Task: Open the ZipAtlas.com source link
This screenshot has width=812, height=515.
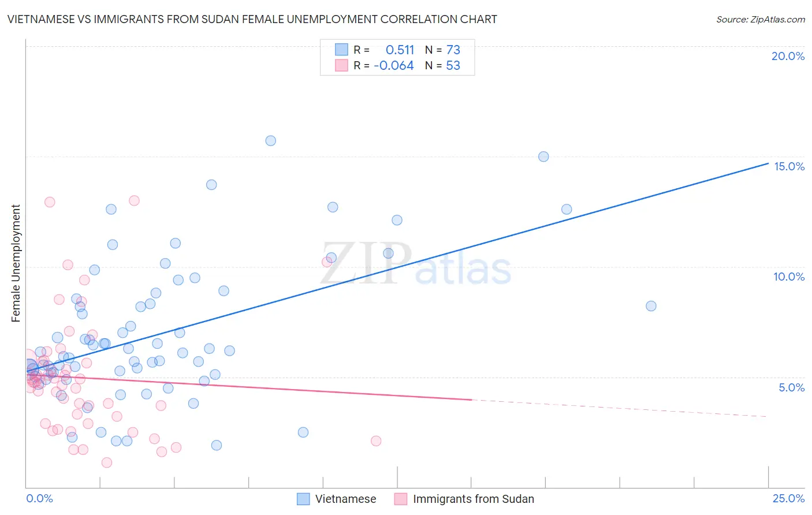Action: pos(761,19)
